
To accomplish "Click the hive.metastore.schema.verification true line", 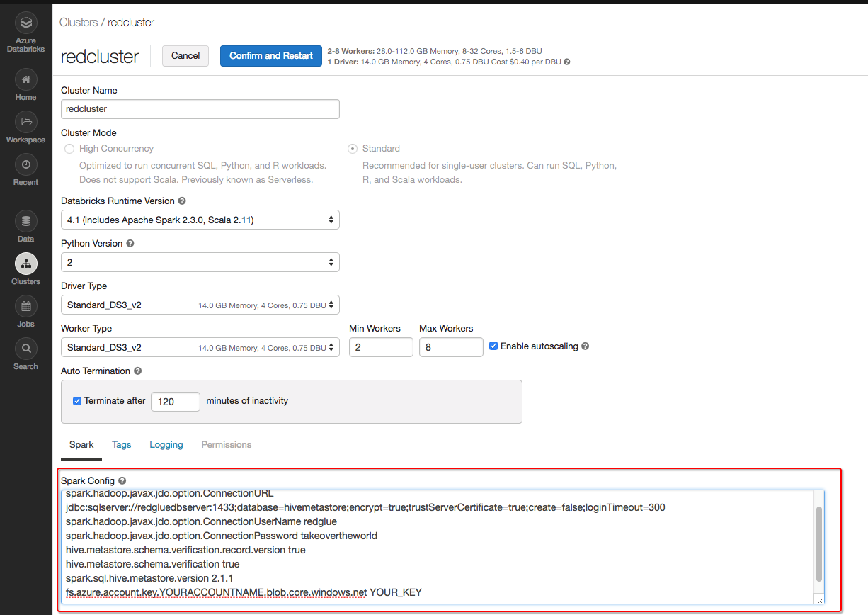I will pyautogui.click(x=152, y=564).
